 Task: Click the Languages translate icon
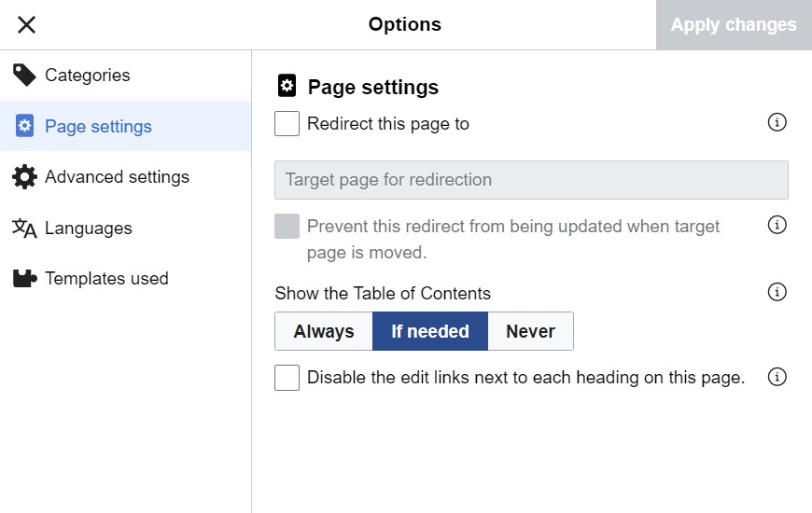tap(25, 229)
